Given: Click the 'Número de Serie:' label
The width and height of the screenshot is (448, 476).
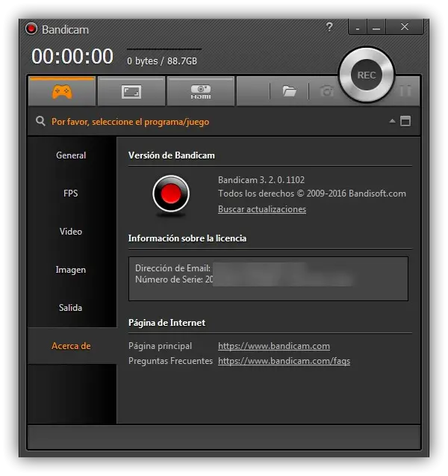Looking at the screenshot, I should 169,279.
